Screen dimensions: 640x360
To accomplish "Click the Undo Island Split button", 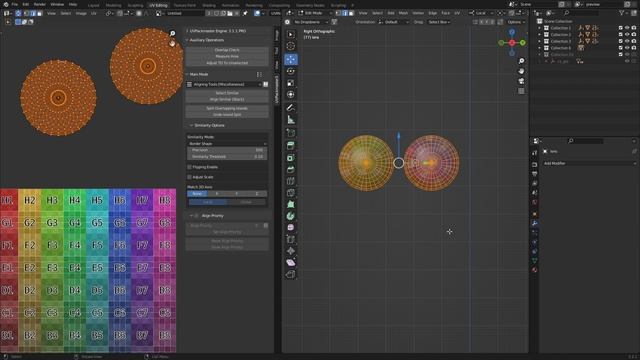I will pos(227,115).
